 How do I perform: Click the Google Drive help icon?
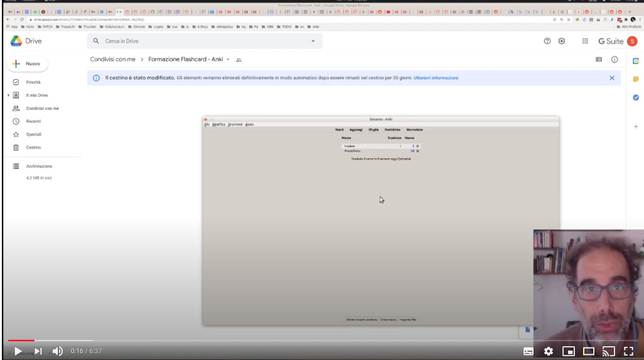(x=547, y=41)
